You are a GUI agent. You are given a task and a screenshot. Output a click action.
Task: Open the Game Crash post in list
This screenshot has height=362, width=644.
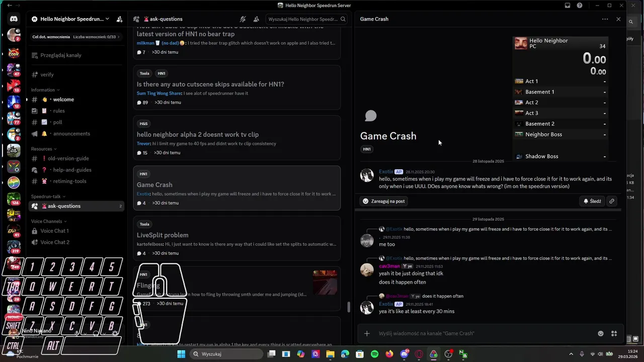(x=236, y=188)
